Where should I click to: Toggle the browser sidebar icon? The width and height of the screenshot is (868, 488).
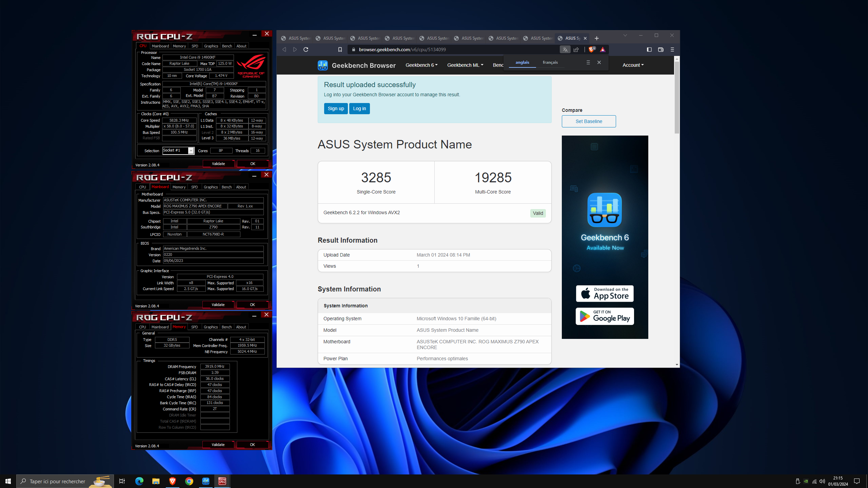tap(649, 49)
